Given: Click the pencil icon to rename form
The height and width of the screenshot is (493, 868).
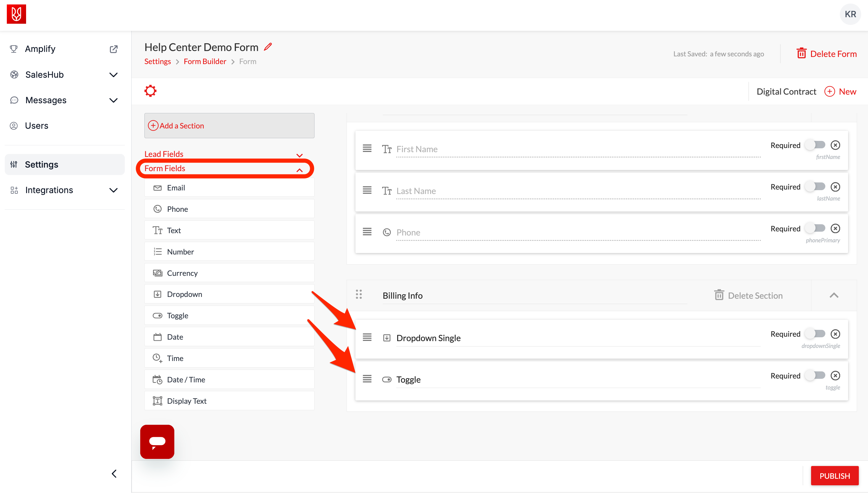Looking at the screenshot, I should click(268, 47).
